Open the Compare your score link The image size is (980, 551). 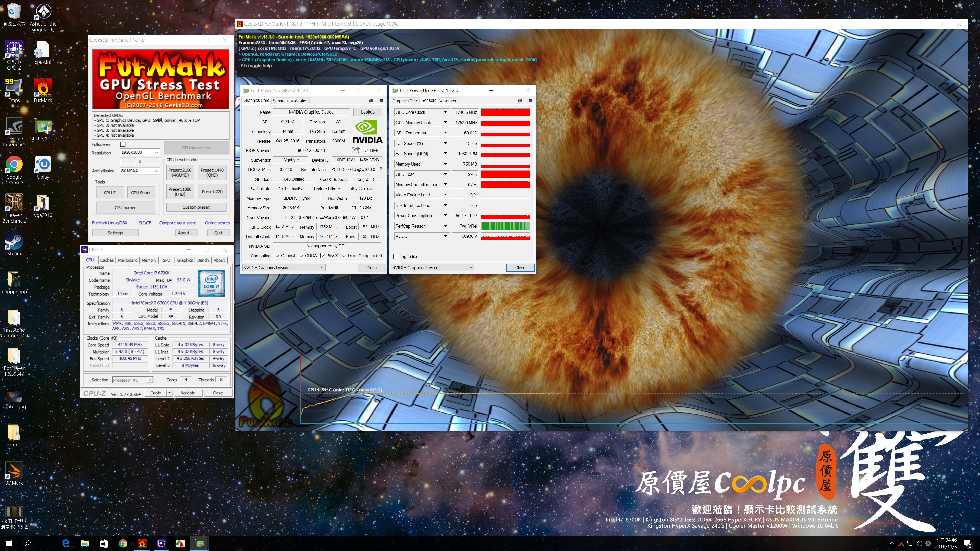pyautogui.click(x=178, y=223)
